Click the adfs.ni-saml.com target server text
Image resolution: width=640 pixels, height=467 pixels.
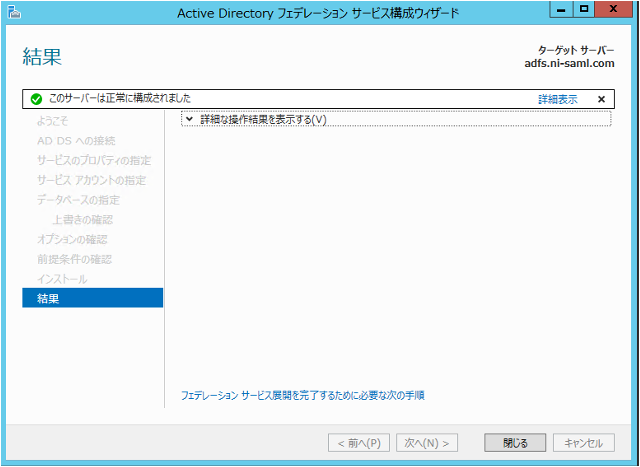569,63
